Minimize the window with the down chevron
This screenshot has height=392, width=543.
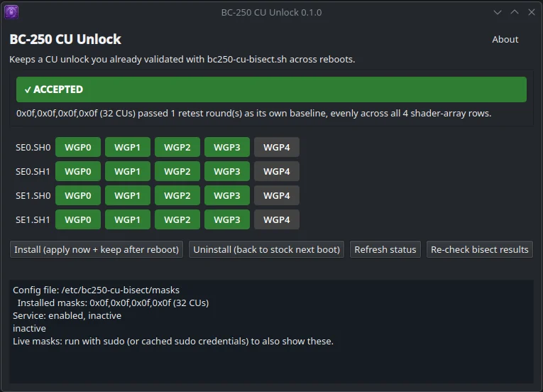pos(498,13)
